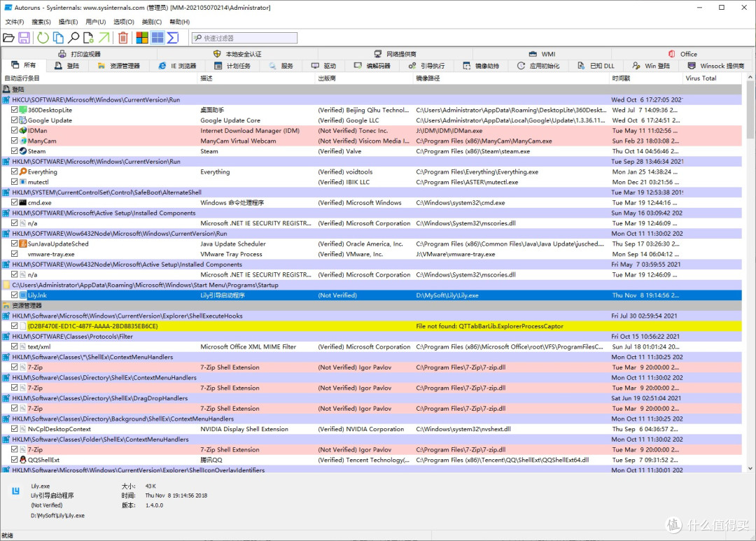The height and width of the screenshot is (541, 756).
Task: Uncheck the Everything entry checkbox
Action: click(x=15, y=171)
